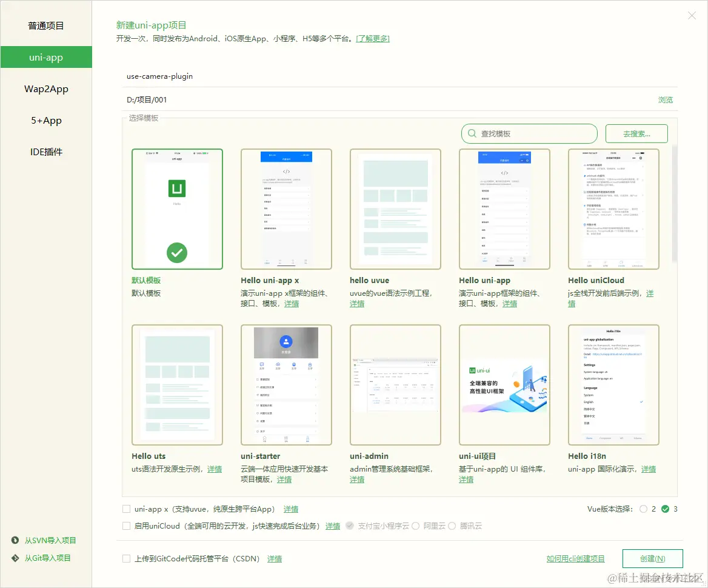Close the new project dialog
708x588 pixels.
click(x=691, y=16)
